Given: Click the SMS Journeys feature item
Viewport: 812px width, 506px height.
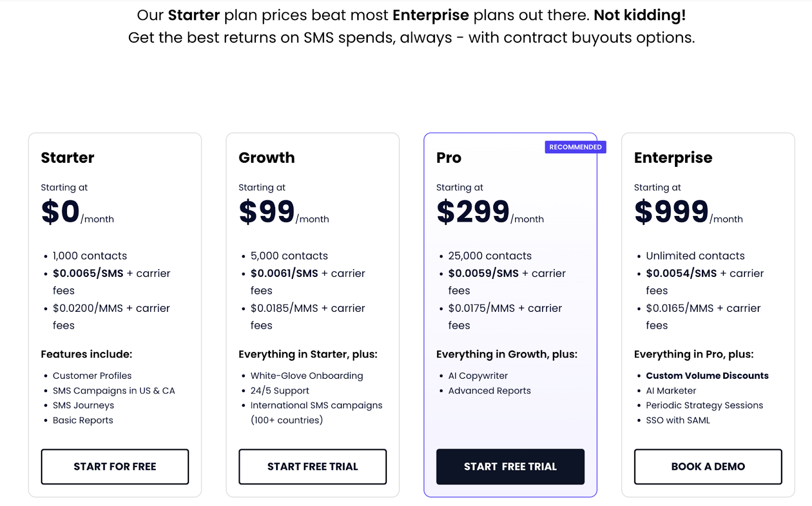Looking at the screenshot, I should [83, 406].
